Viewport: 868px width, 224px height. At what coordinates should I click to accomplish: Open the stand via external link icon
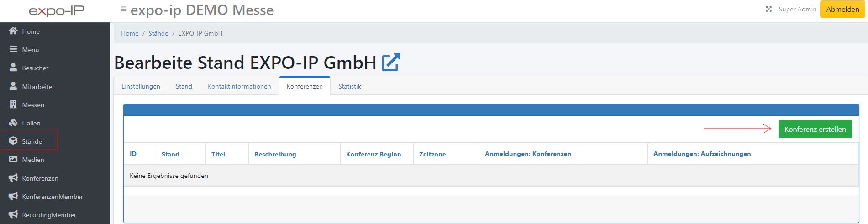(x=391, y=63)
